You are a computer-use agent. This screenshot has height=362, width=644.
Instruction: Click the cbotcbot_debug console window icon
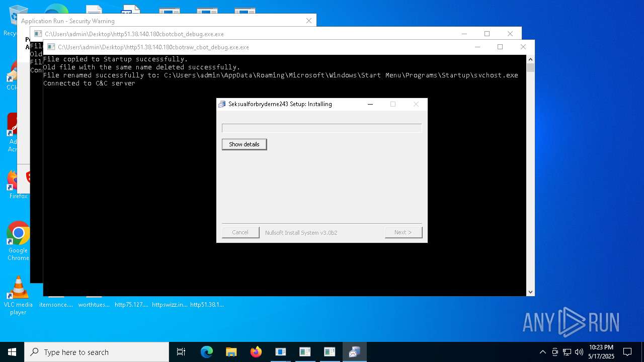(x=38, y=34)
